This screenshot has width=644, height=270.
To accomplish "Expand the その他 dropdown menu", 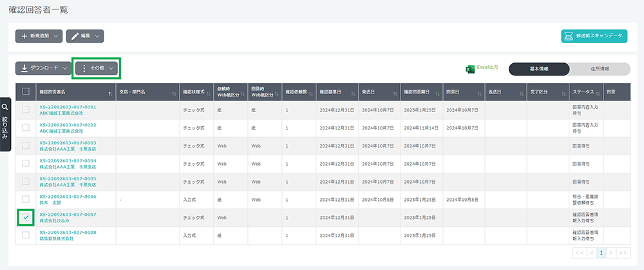I will [97, 68].
